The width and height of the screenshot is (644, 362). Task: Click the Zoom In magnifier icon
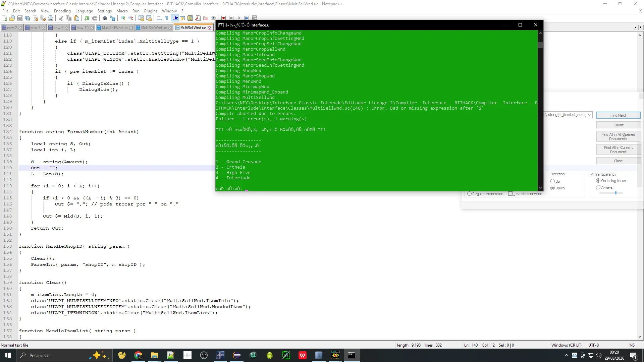coord(123,18)
